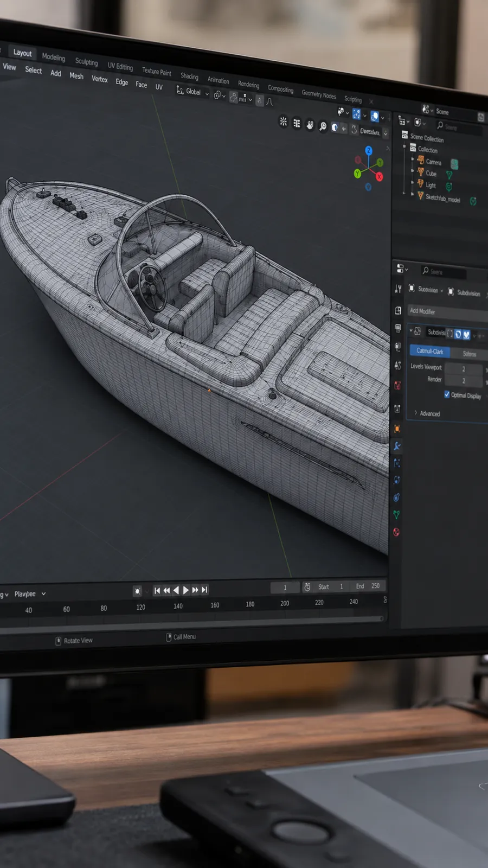Click the green Y axis on navigation gizmo
Image resolution: width=488 pixels, height=868 pixels.
tap(357, 174)
